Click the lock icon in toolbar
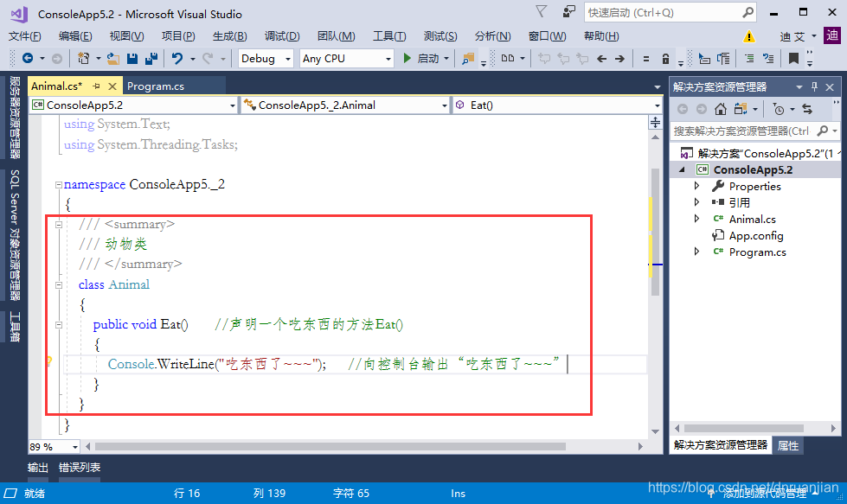Screen dimensions: 847x504 (665, 58)
